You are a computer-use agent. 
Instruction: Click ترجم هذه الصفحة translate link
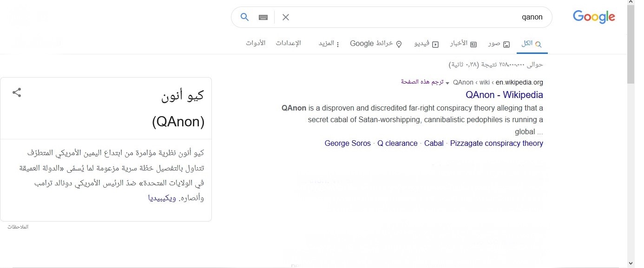click(x=422, y=82)
